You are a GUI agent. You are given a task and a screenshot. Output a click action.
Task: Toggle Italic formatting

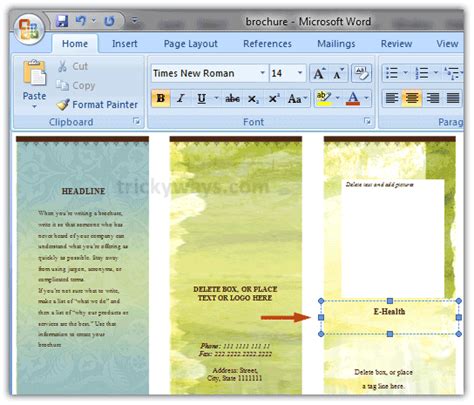click(181, 98)
